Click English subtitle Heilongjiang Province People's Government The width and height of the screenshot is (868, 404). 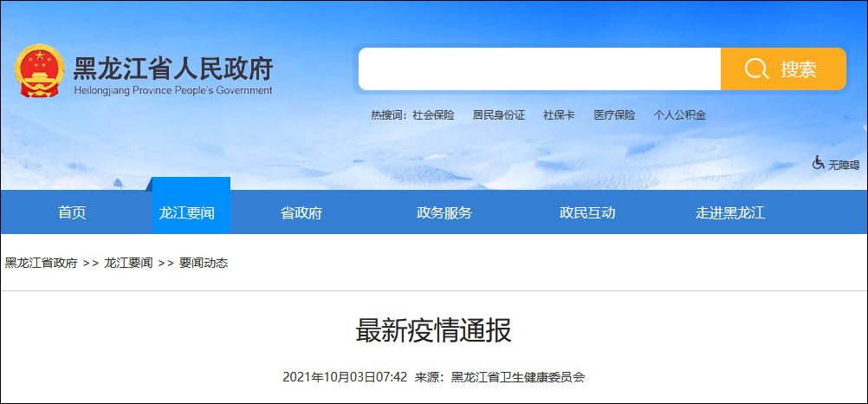pyautogui.click(x=172, y=90)
